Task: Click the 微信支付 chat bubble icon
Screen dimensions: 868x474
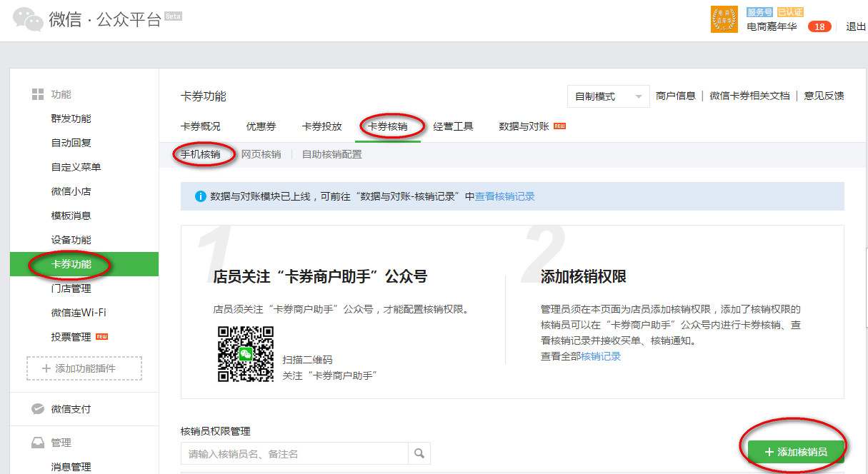Action: pos(38,409)
